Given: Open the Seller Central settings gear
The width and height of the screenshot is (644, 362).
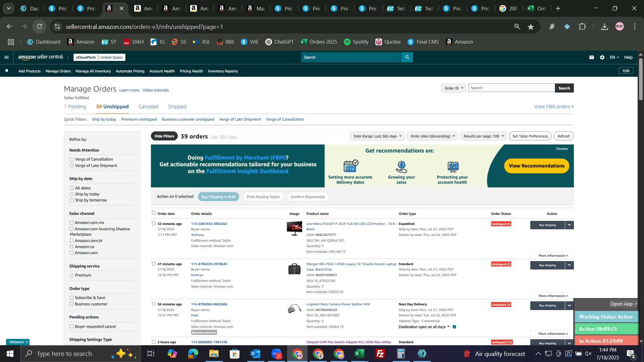Looking at the screenshot, I should pos(602,57).
